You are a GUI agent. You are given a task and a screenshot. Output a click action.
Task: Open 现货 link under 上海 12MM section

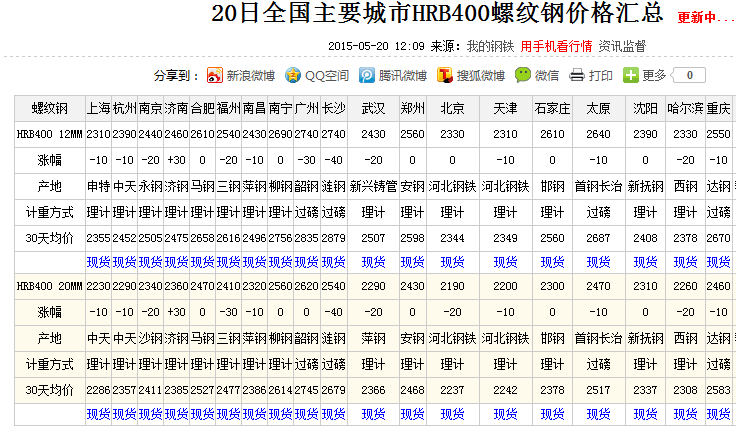point(98,262)
